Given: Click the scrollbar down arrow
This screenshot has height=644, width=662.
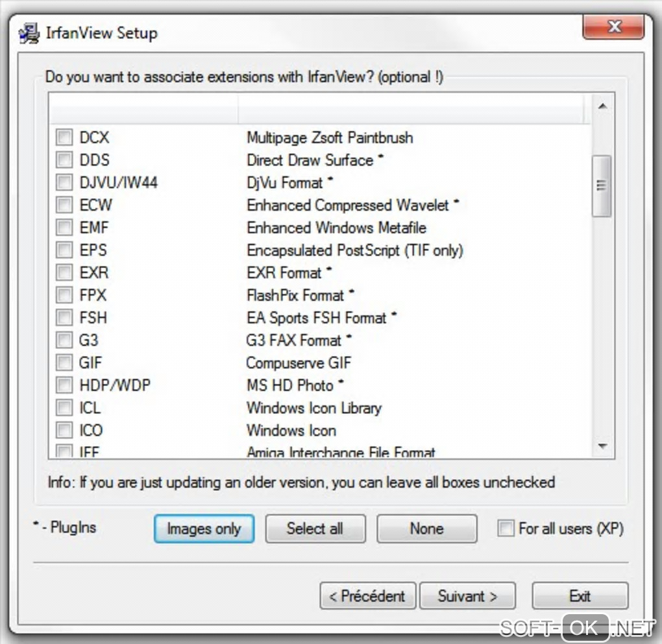Looking at the screenshot, I should 602,446.
